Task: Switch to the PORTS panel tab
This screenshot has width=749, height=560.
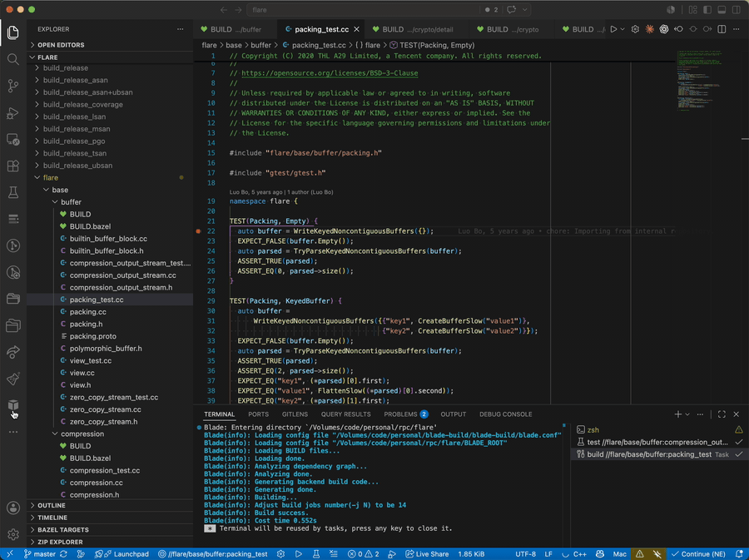Action: click(259, 414)
